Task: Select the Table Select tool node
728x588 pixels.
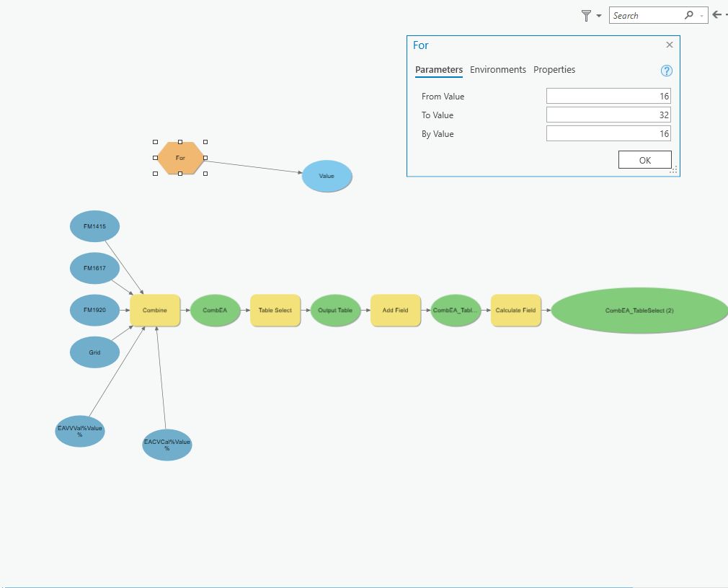Action: point(275,310)
